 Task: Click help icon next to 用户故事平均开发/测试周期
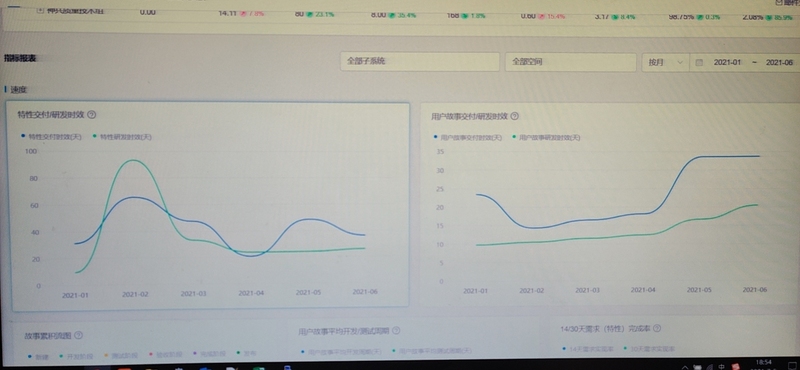pyautogui.click(x=396, y=331)
